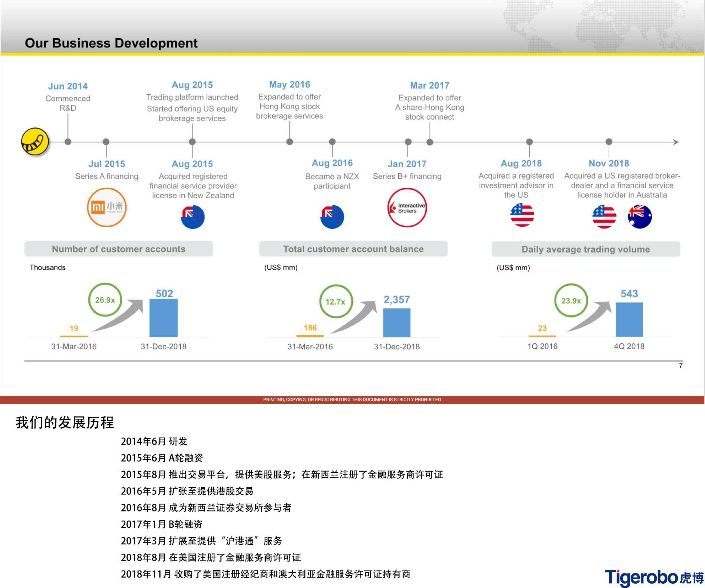
Task: Click the Jul 2015 timeline dot
Action: [106, 142]
